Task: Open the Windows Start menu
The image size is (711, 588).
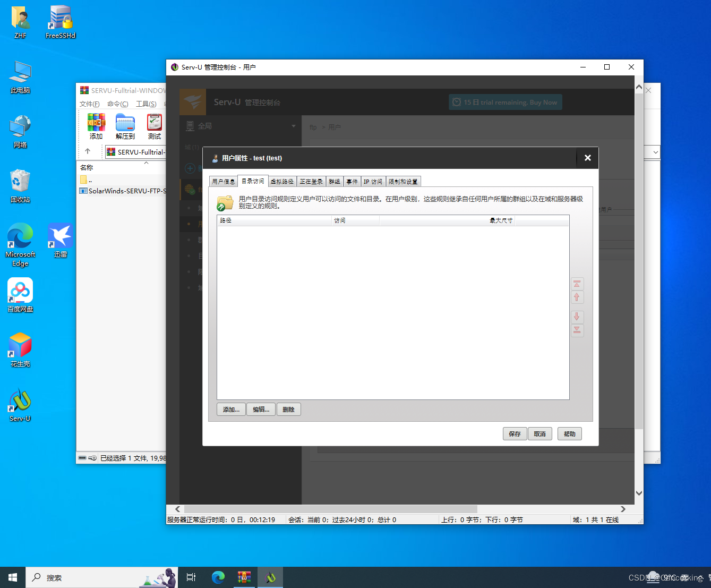Action: [13, 577]
